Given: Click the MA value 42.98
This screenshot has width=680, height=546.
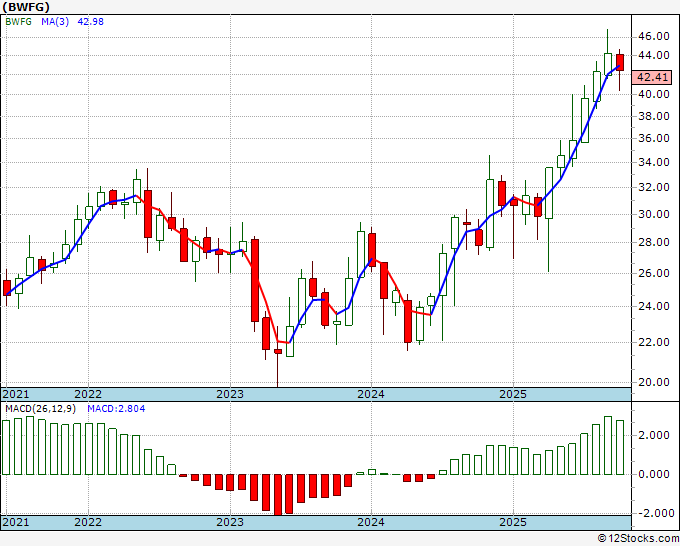Looking at the screenshot, I should tap(91, 22).
